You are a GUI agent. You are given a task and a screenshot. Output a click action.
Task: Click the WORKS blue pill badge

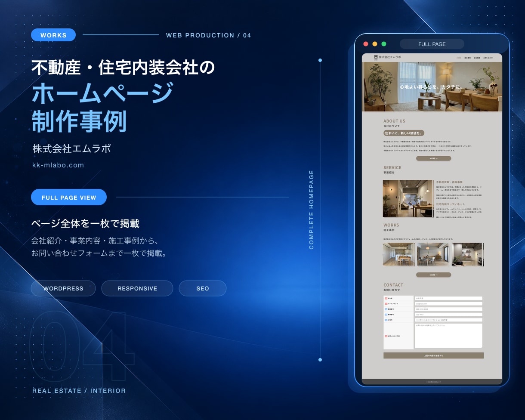point(53,35)
